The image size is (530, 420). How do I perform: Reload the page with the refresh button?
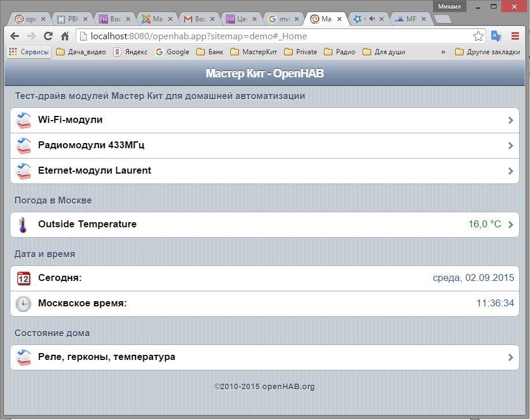pyautogui.click(x=48, y=36)
